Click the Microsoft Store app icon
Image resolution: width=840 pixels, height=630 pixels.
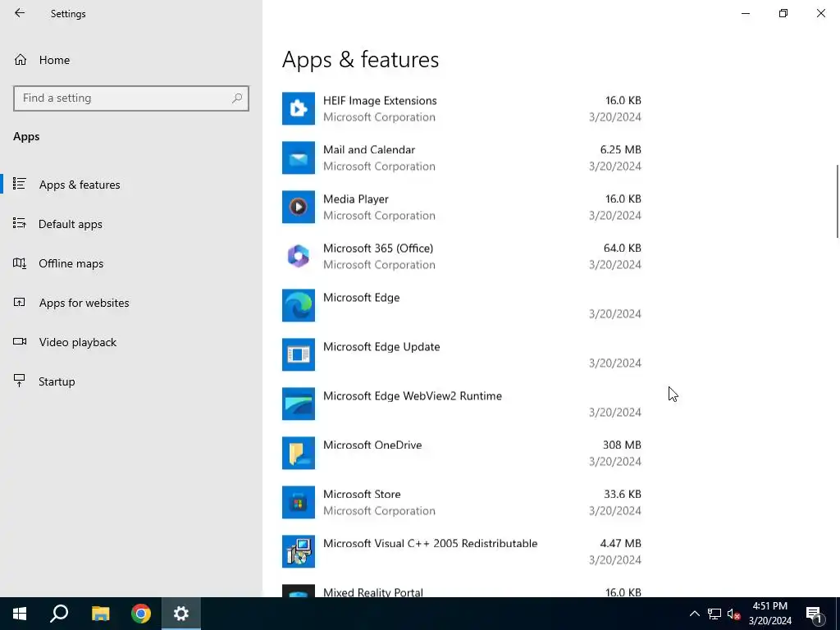pos(299,503)
